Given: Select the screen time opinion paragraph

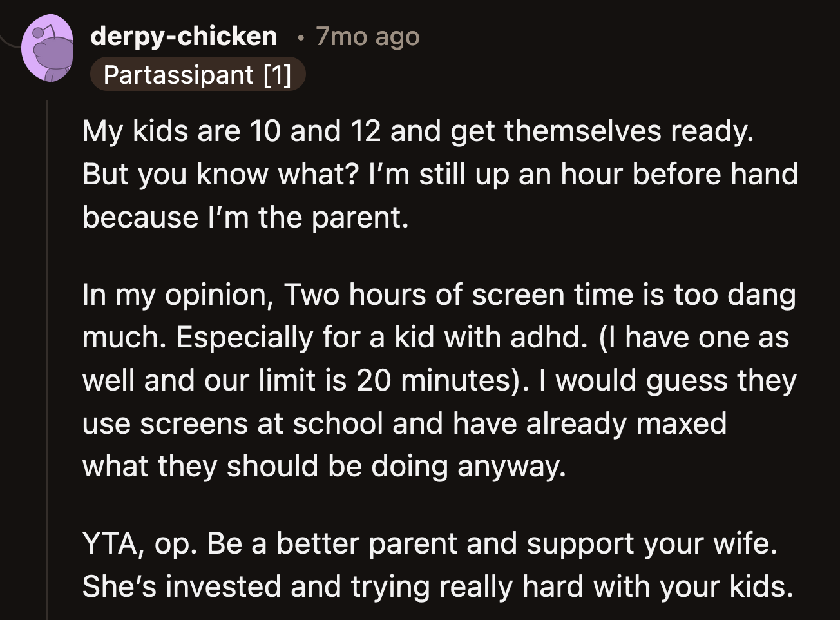Looking at the screenshot, I should coord(438,380).
